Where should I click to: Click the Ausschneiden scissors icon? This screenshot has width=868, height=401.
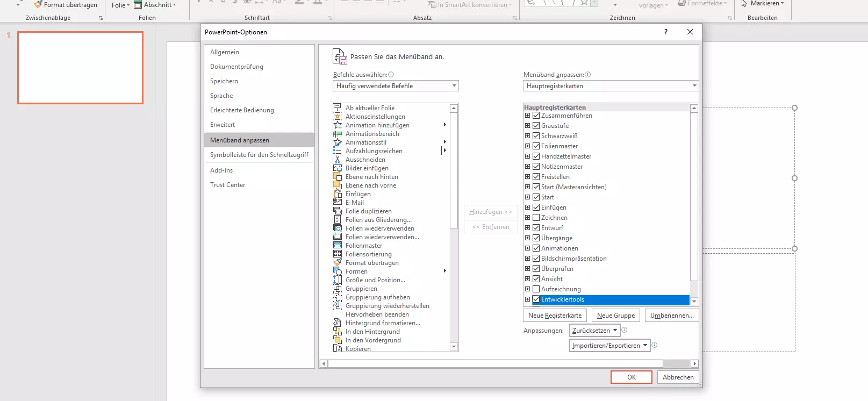coord(338,159)
